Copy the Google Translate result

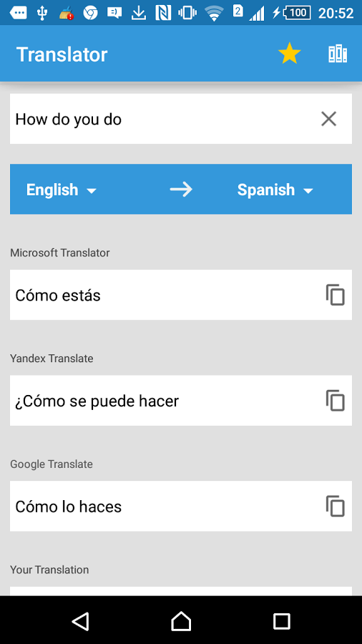(x=336, y=506)
